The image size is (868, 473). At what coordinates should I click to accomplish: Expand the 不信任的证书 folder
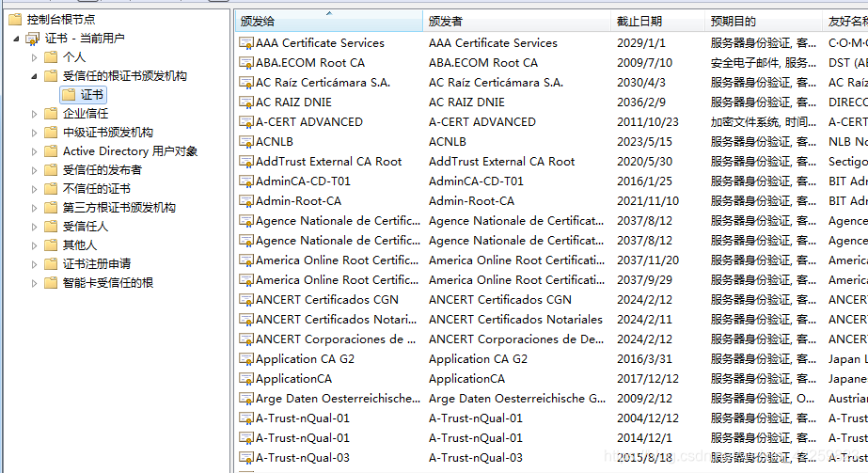pos(34,189)
